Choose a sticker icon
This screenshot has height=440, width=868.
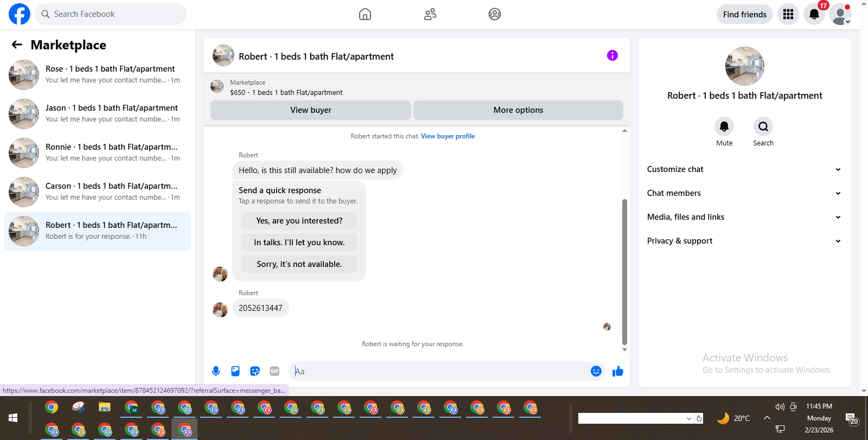[x=255, y=371]
